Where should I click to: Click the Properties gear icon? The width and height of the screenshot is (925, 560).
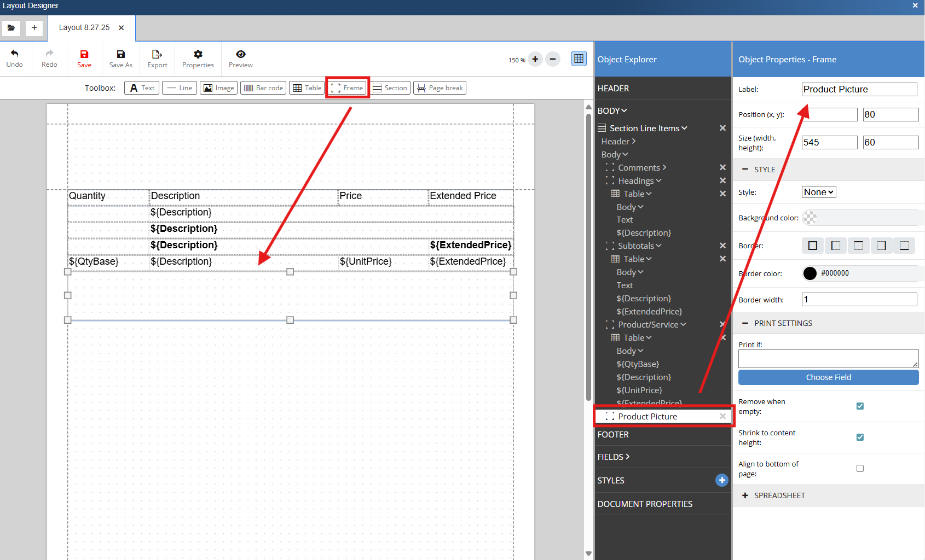(198, 55)
